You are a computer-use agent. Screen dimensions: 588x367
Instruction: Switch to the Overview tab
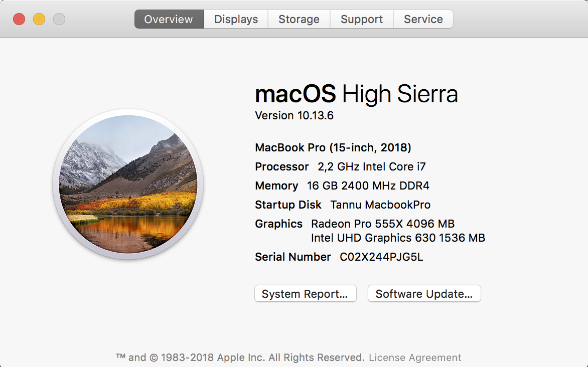(169, 19)
